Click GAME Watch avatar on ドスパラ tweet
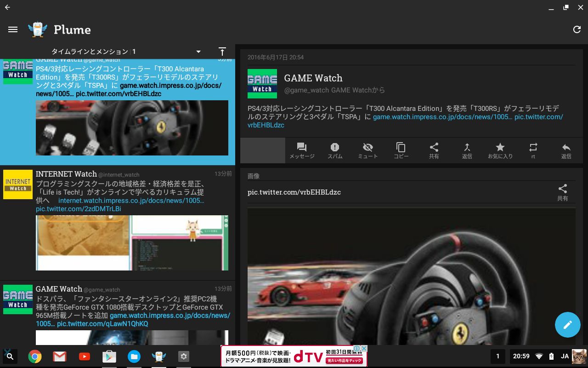The image size is (588, 368). tap(18, 299)
